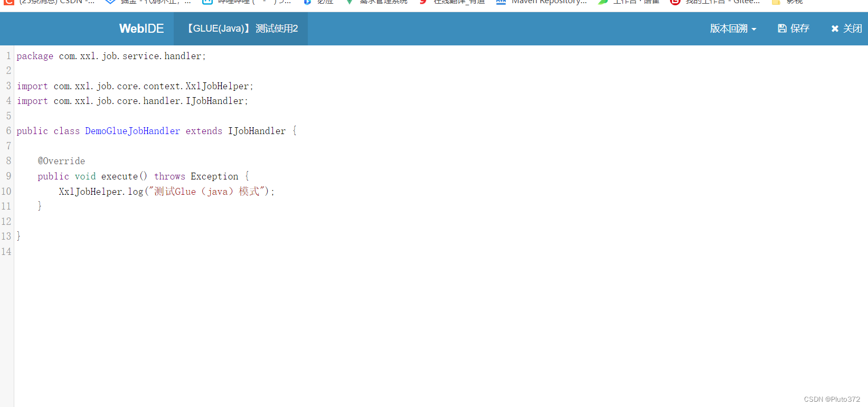
Task: Click the import line ending in handler.IJobHandler
Action: pyautogui.click(x=132, y=101)
